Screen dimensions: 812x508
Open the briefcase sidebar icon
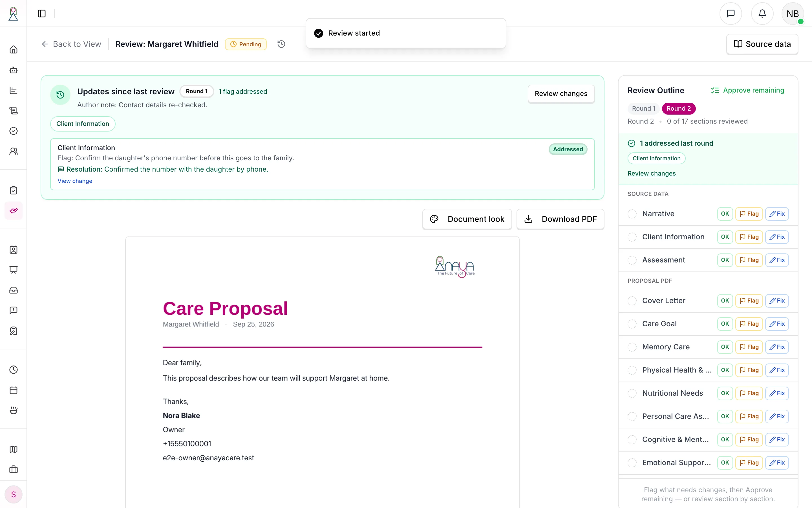tap(14, 469)
